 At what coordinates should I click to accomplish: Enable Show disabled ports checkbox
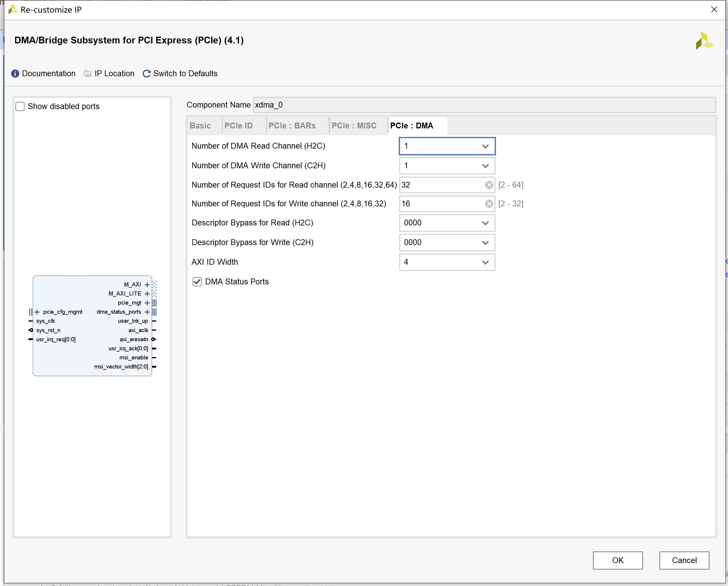20,106
